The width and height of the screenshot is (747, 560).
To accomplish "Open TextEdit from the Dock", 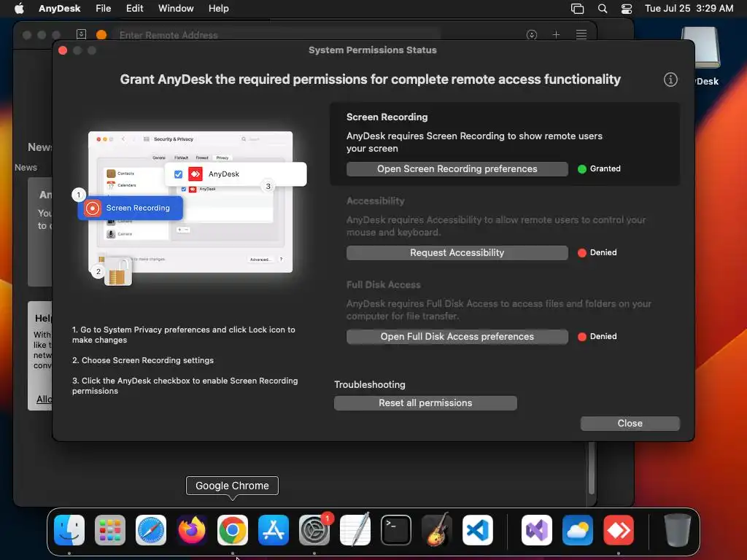I will click(355, 530).
